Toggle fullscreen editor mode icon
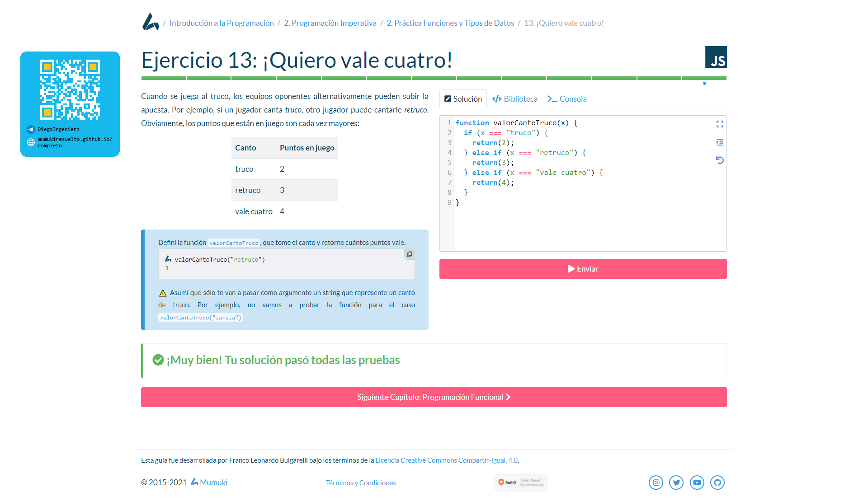Screen dimensions: 868x502 [x=720, y=124]
